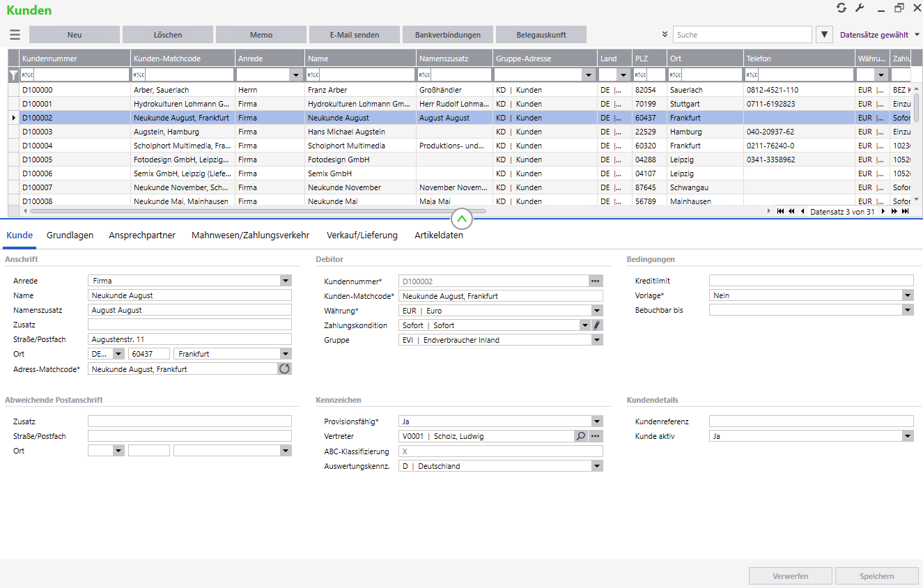
Task: Open Bankverbindungen
Action: pos(448,35)
